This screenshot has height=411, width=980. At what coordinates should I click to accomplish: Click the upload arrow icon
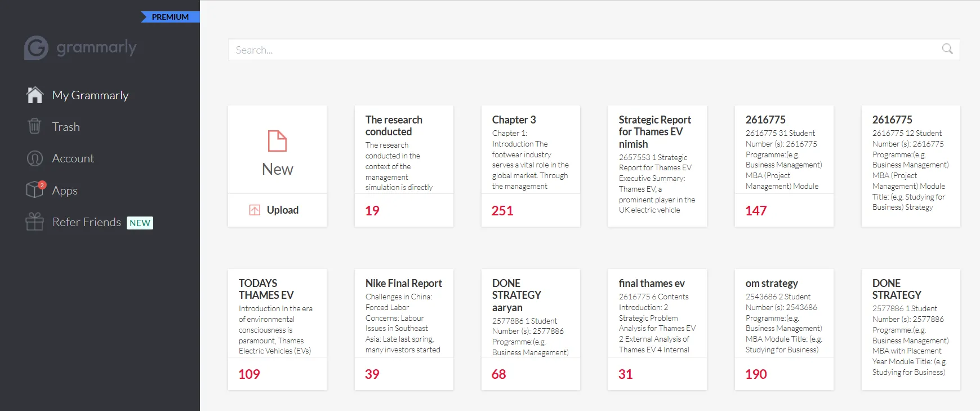tap(255, 210)
